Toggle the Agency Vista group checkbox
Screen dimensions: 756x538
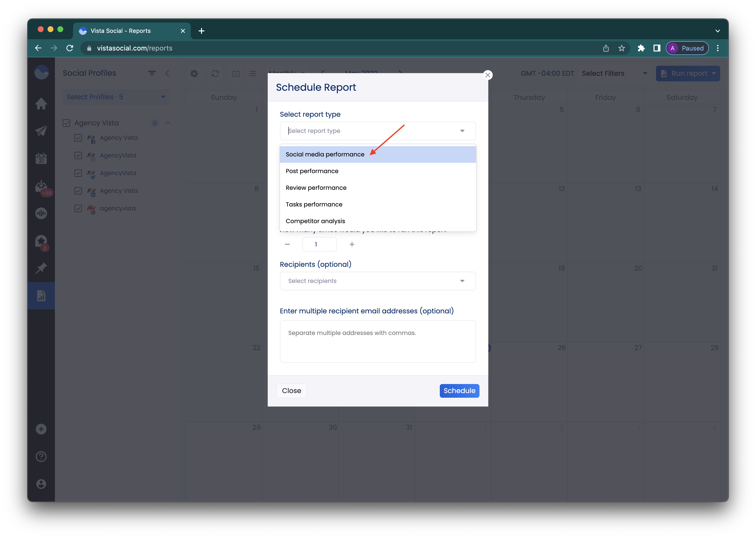(x=66, y=123)
